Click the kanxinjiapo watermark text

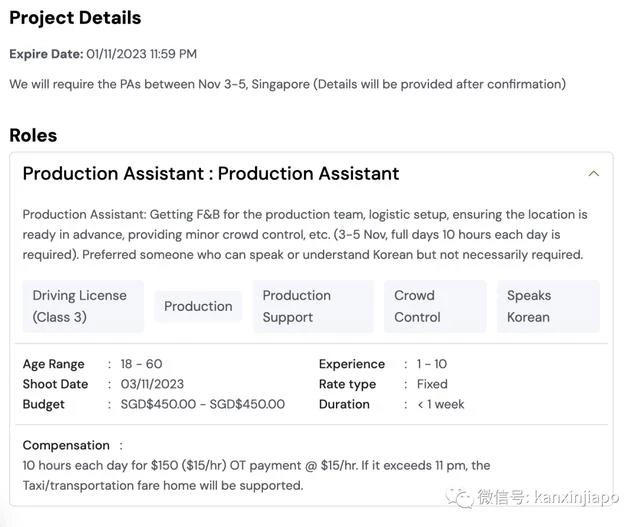[576, 498]
